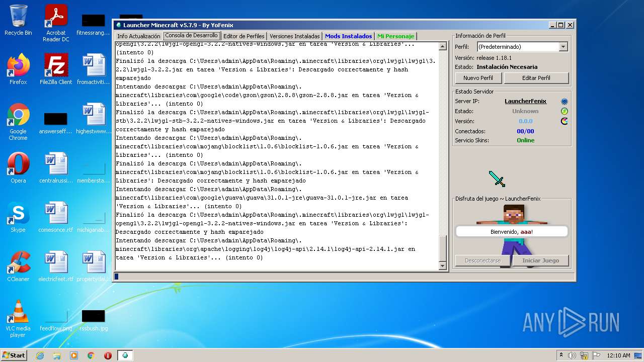The width and height of the screenshot is (644, 362).
Task: Select the highestwww Word document icon
Action: (94, 119)
